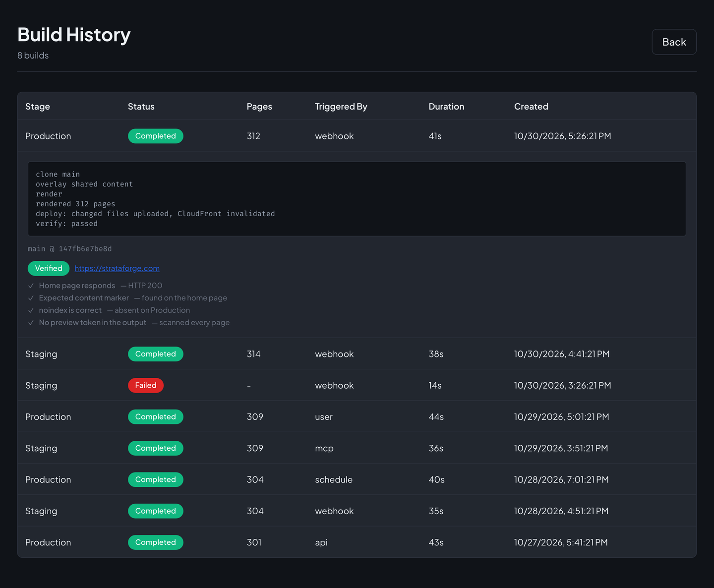This screenshot has height=588, width=714.
Task: Click the Duration column header
Action: pos(446,107)
